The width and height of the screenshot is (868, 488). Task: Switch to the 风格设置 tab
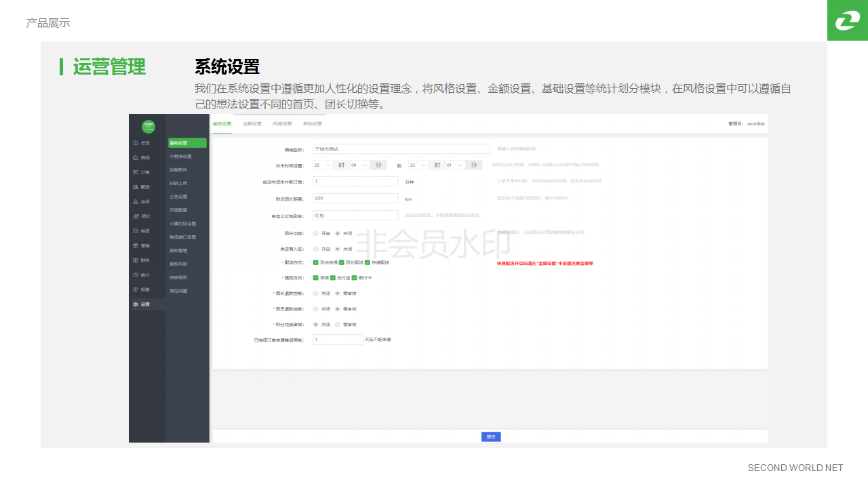coord(282,124)
